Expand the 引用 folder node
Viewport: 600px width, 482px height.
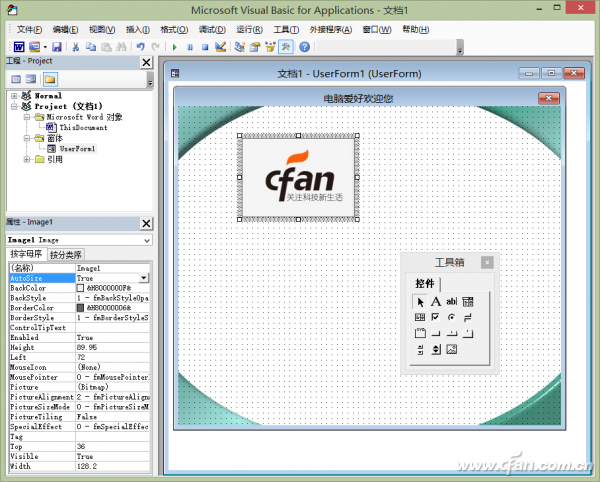click(27, 159)
